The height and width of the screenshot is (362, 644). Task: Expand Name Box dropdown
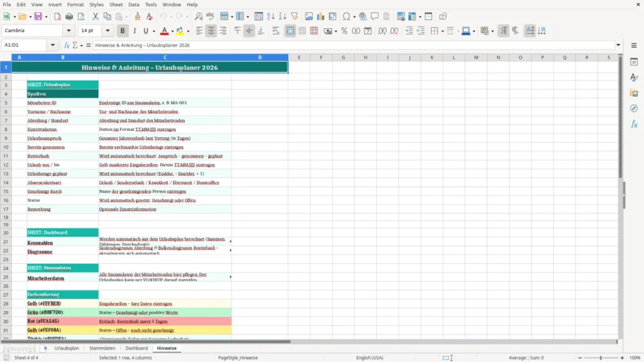(x=53, y=45)
